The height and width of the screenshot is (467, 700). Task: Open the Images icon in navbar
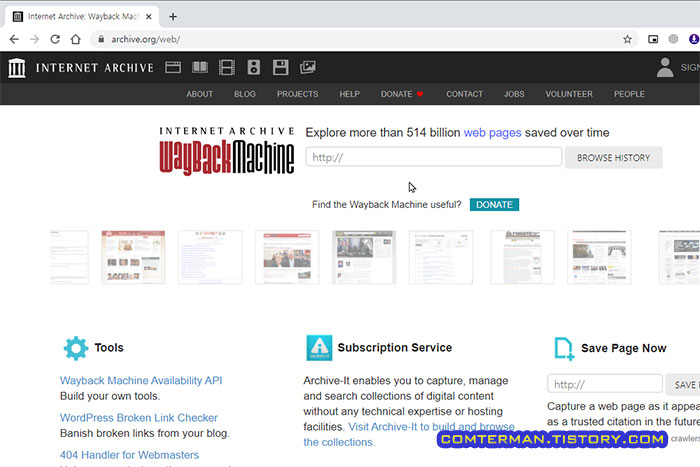[x=308, y=67]
